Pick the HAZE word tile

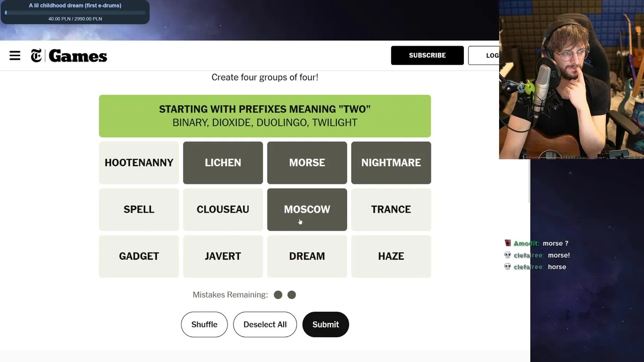click(x=391, y=256)
